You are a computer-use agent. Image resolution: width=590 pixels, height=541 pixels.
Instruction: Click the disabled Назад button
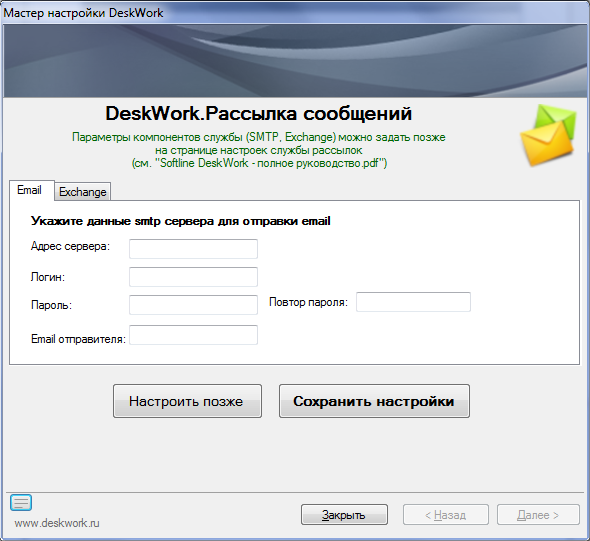pos(446,514)
